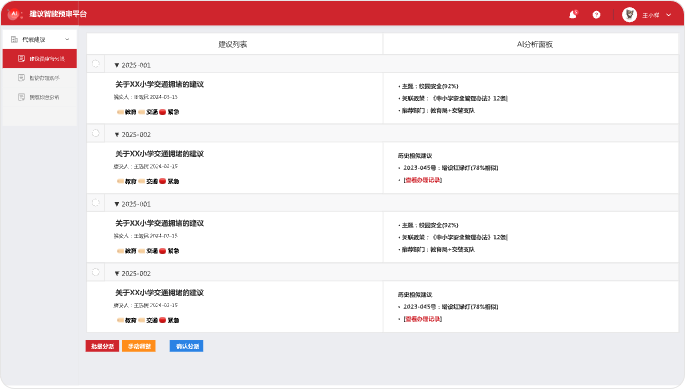Open the last gray sidebar menu item
This screenshot has width=685, height=389.
coord(40,97)
